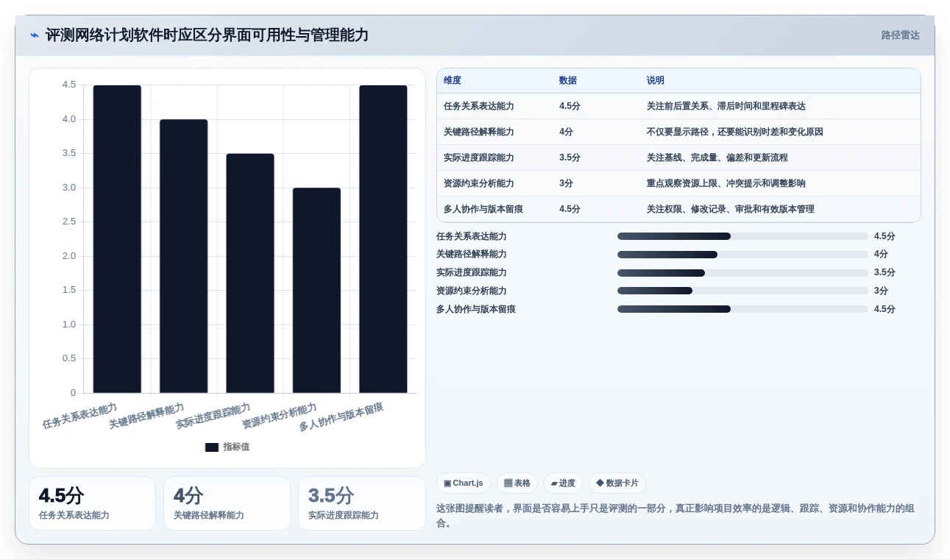Screen dimensions: 950x560
Task: Click the 实际进度跟踪能力 progress bar
Action: tap(742, 273)
